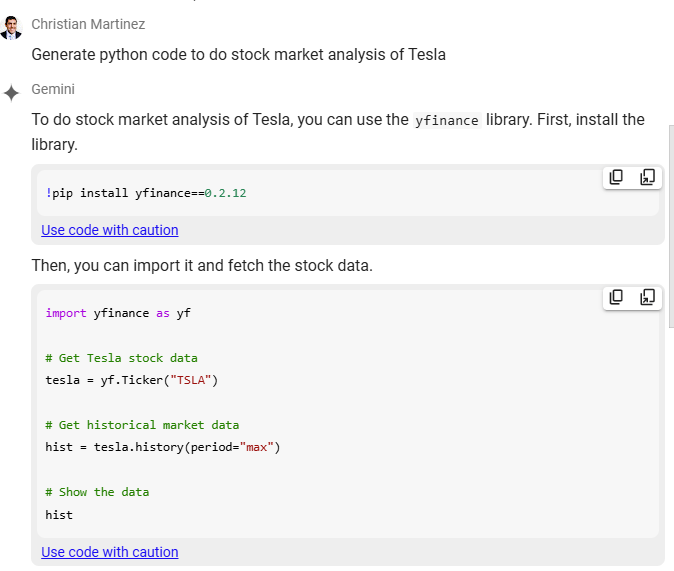Click the Christian Martinez user name
Image resolution: width=674 pixels, height=571 pixels.
[x=88, y=23]
